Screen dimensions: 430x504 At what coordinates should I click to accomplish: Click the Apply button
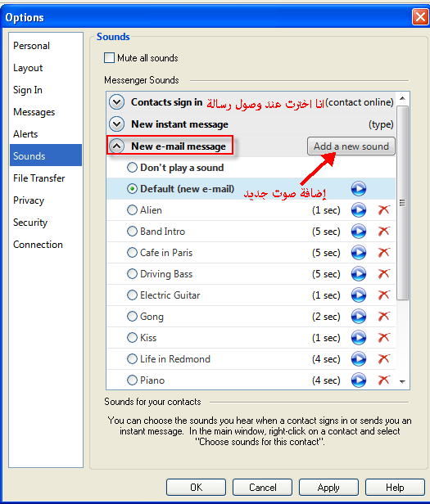pyautogui.click(x=328, y=488)
